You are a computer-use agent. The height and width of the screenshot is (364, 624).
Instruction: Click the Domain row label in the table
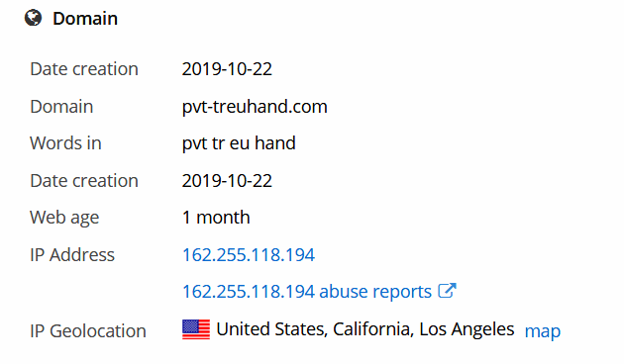tap(61, 107)
